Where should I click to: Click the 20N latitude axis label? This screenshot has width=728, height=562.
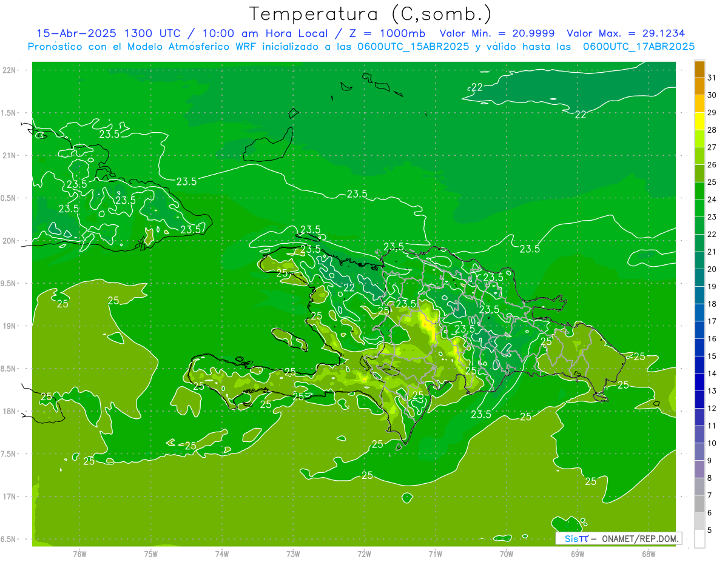[x=10, y=241]
